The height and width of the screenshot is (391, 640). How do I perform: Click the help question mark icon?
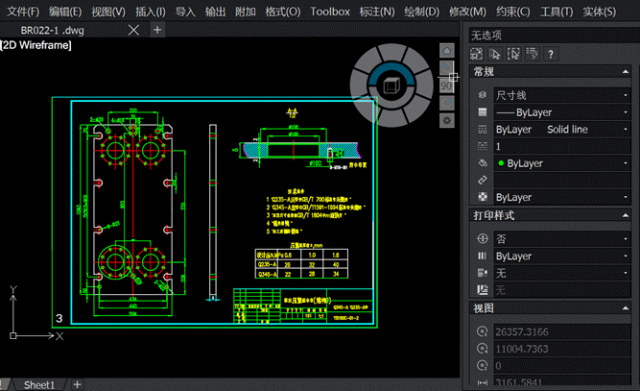point(551,54)
